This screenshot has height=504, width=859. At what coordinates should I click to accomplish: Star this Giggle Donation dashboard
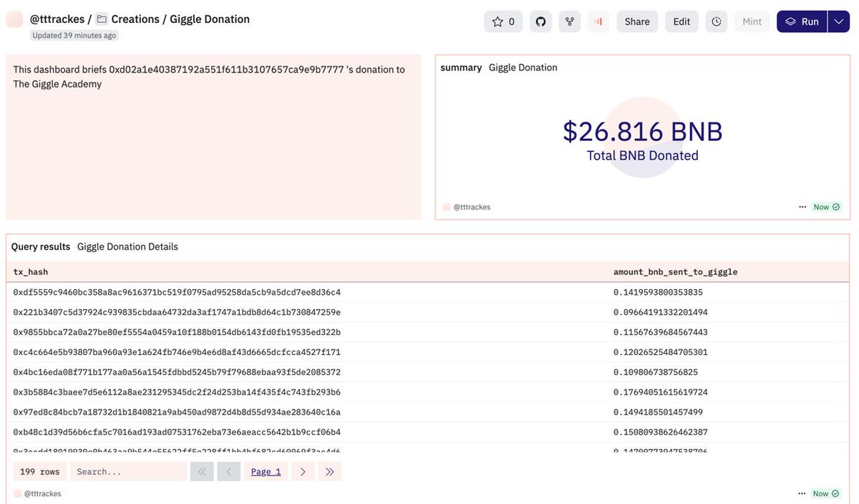(x=503, y=21)
